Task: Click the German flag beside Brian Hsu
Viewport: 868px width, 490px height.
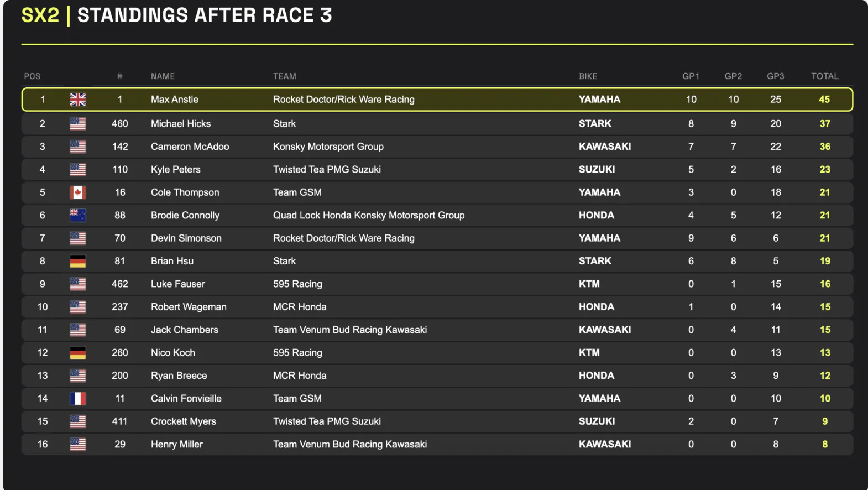Action: click(77, 261)
